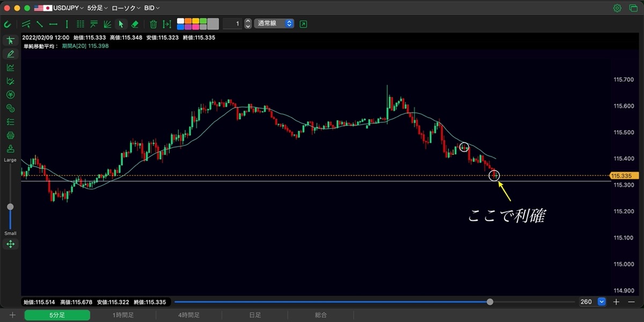The image size is (644, 322).
Task: Click the line width stepper arrows
Action: click(247, 24)
